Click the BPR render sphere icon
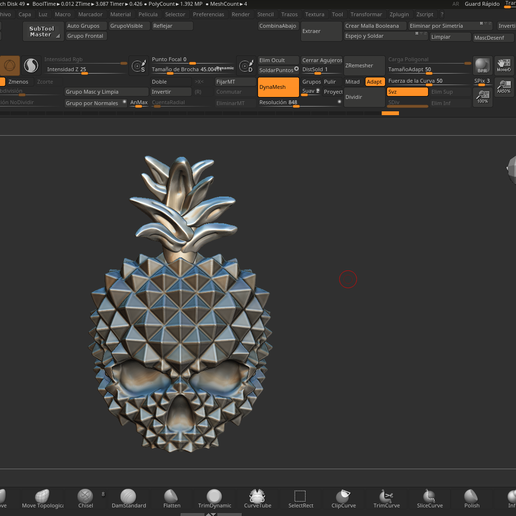Viewport: 516px width, 516px height. click(x=482, y=65)
